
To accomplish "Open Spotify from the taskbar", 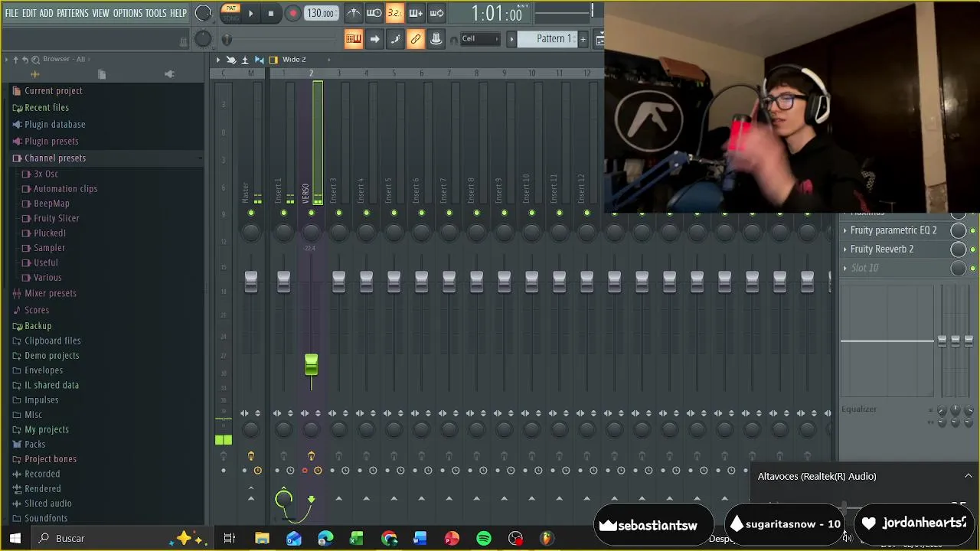I will point(483,538).
